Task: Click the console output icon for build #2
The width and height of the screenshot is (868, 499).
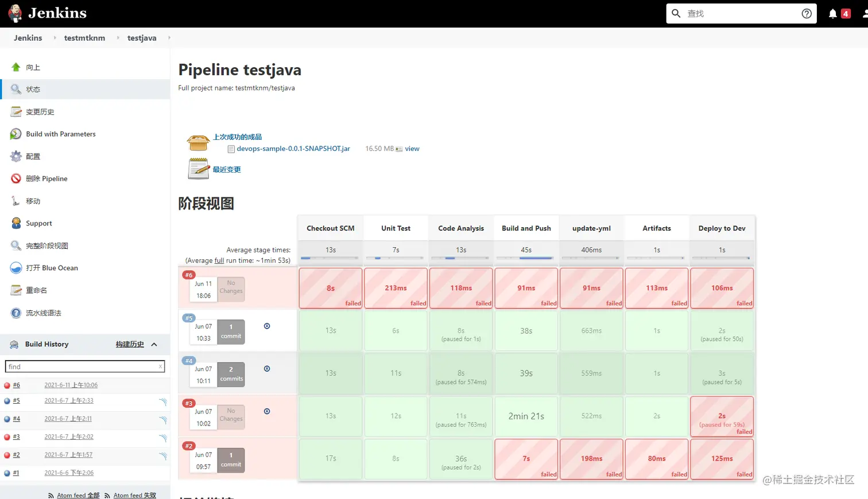Action: [163, 456]
